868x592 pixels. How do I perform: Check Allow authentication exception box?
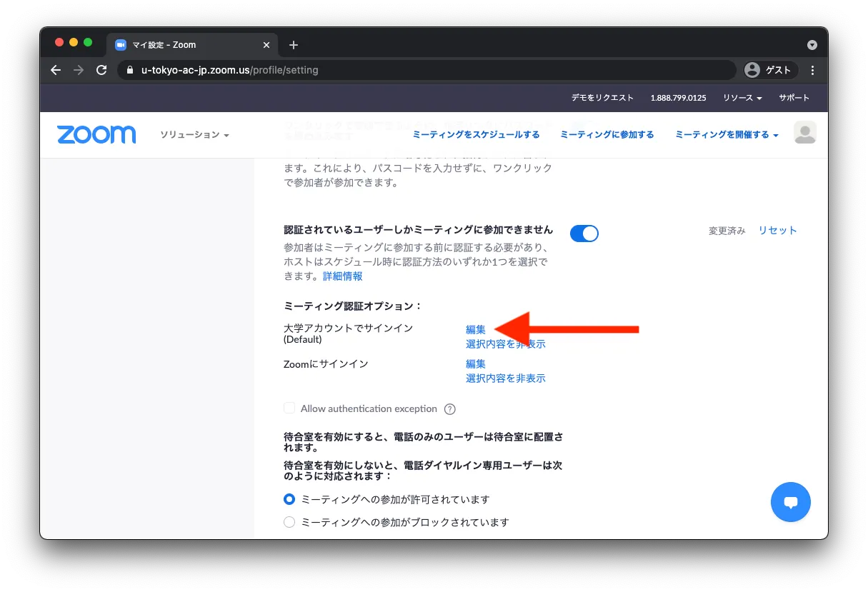(289, 408)
